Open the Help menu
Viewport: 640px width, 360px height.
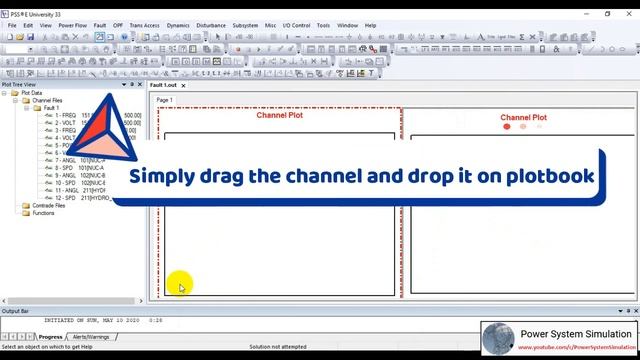370,25
